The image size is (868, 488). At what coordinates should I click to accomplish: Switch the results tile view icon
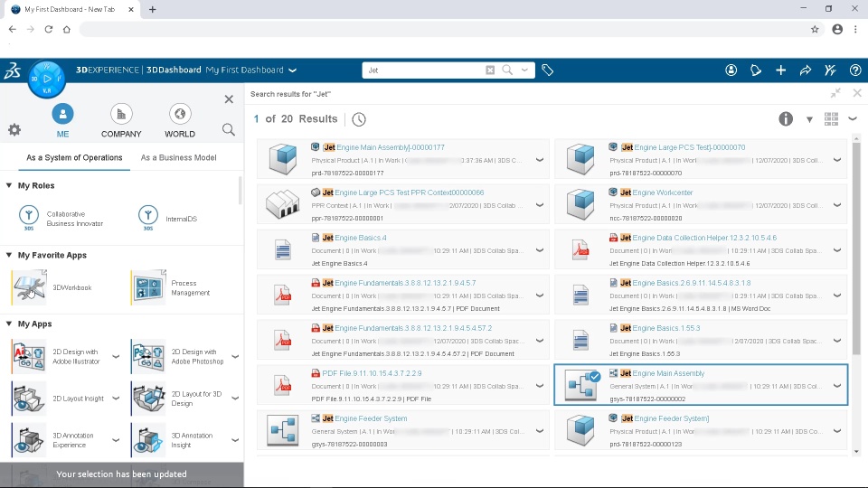click(x=831, y=119)
